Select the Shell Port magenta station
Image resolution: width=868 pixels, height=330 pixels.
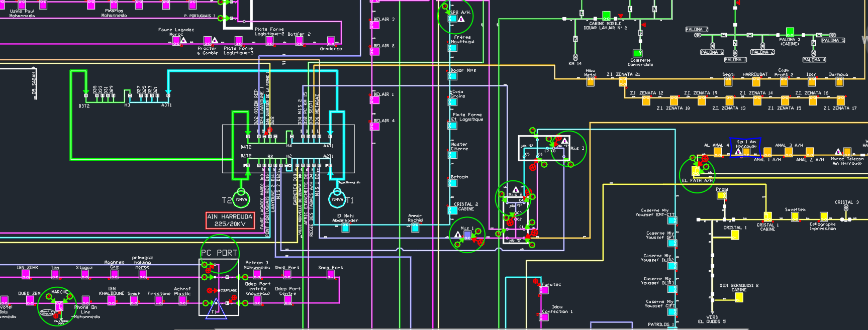pos(287,275)
